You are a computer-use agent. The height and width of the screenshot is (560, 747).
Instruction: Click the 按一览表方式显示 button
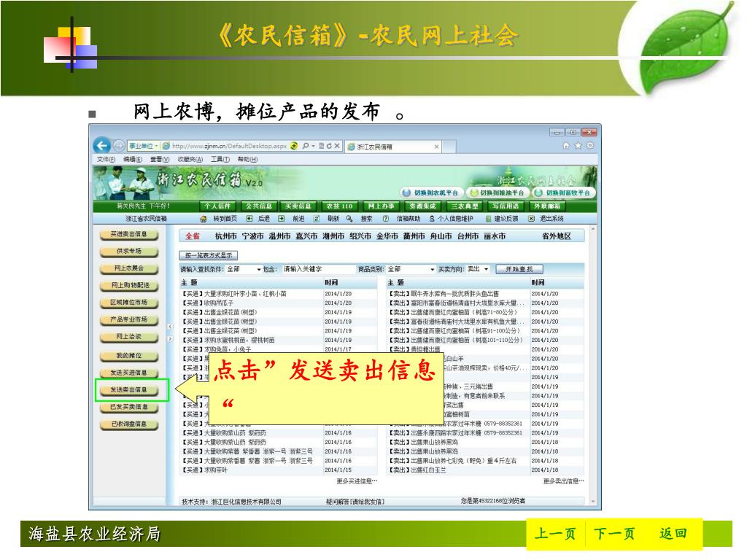[x=208, y=256]
